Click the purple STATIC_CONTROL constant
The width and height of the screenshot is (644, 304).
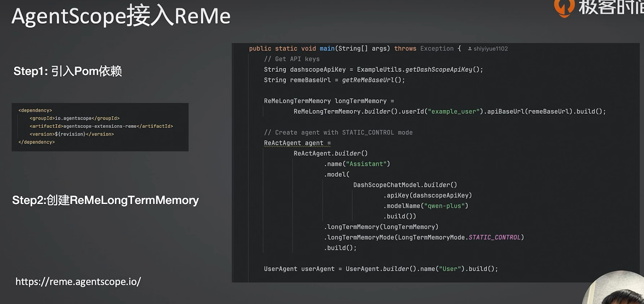(x=494, y=237)
